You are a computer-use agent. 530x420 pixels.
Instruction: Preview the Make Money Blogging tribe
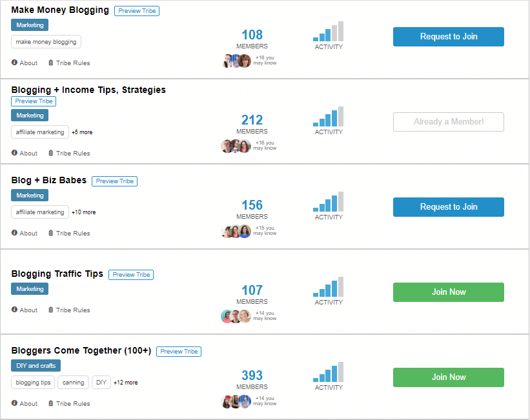(137, 11)
